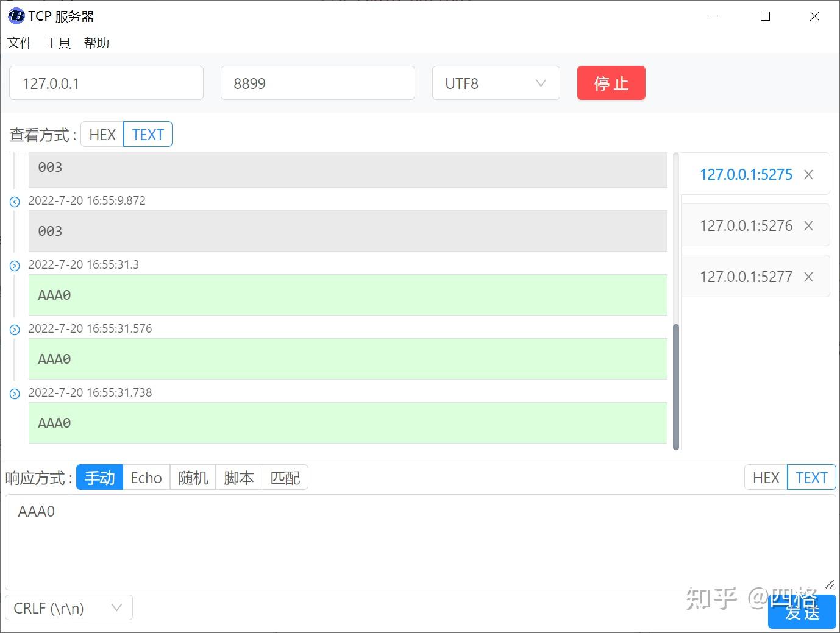Close the 127.0.0.1:5275 client connection

pyautogui.click(x=808, y=175)
